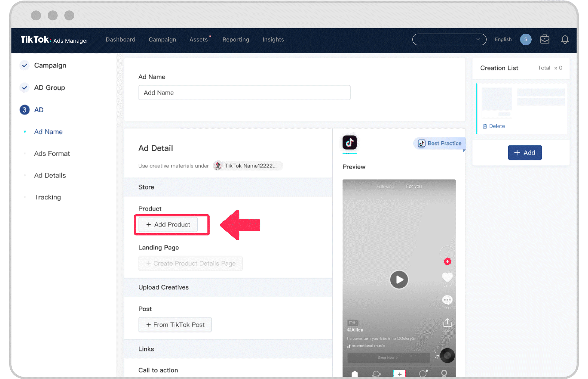Toggle the Campaign checkmark step
Image resolution: width=588 pixels, height=379 pixels.
click(24, 65)
